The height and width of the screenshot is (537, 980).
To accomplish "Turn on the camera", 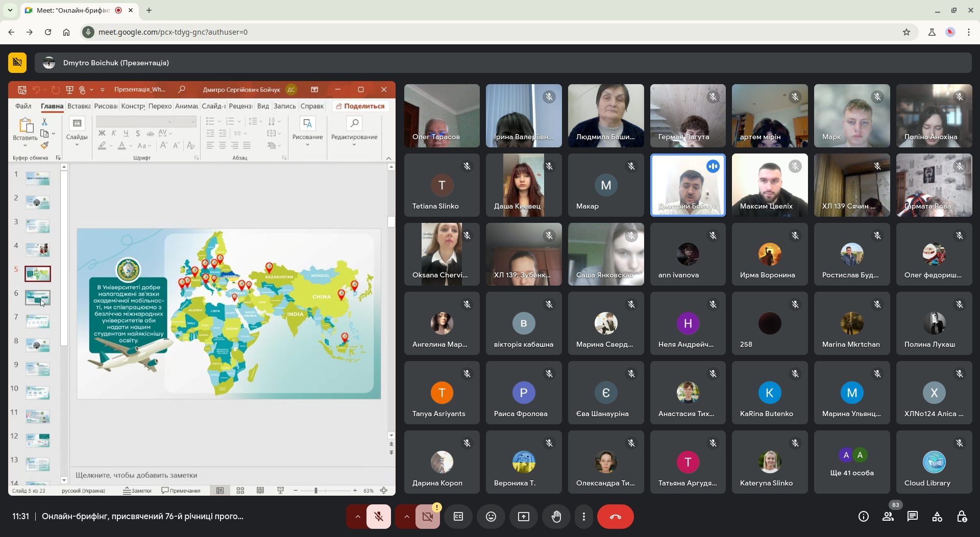I will 428,517.
